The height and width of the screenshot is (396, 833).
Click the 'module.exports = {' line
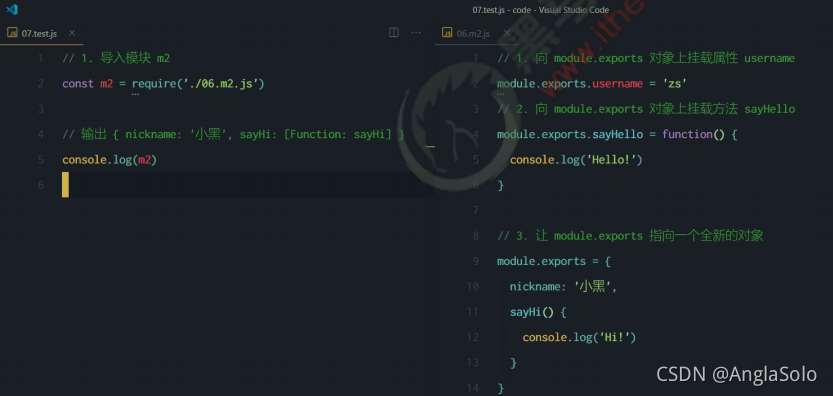(554, 262)
